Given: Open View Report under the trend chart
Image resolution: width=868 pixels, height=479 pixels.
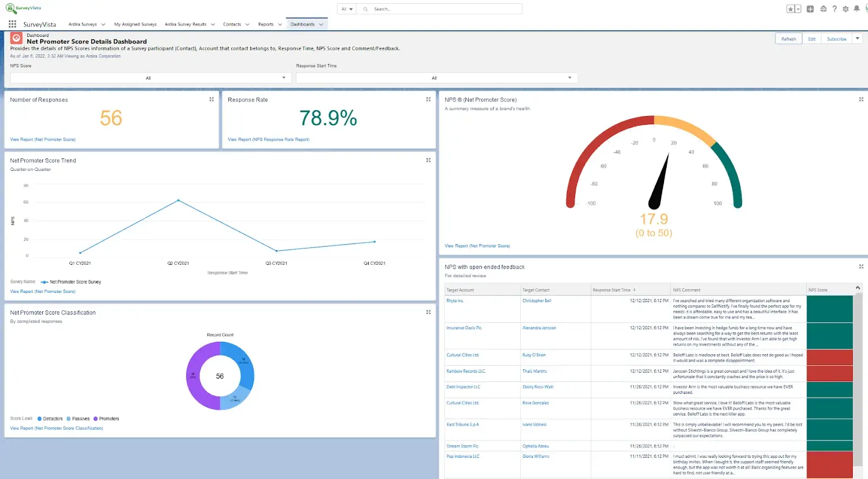Looking at the screenshot, I should [43, 291].
